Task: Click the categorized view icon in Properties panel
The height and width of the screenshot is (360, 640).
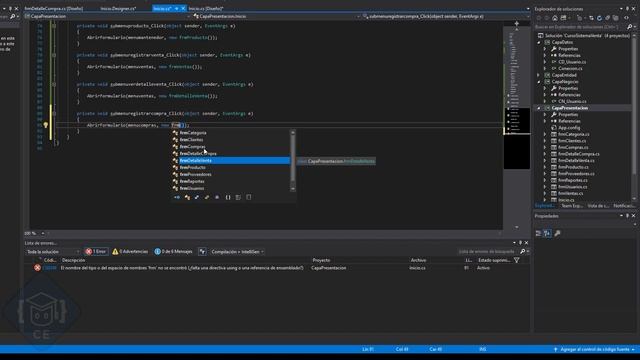Action: point(538,233)
